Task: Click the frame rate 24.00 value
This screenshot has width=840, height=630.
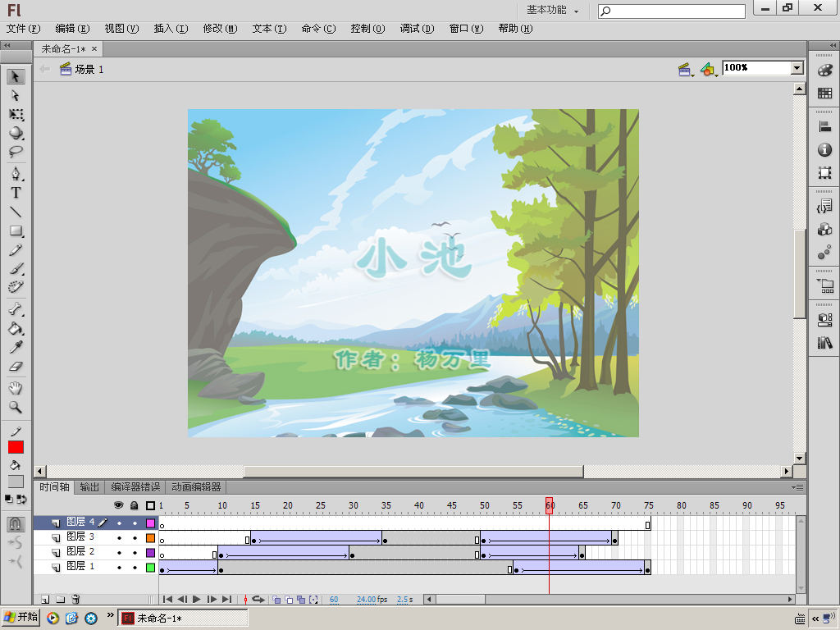Action: tap(367, 600)
